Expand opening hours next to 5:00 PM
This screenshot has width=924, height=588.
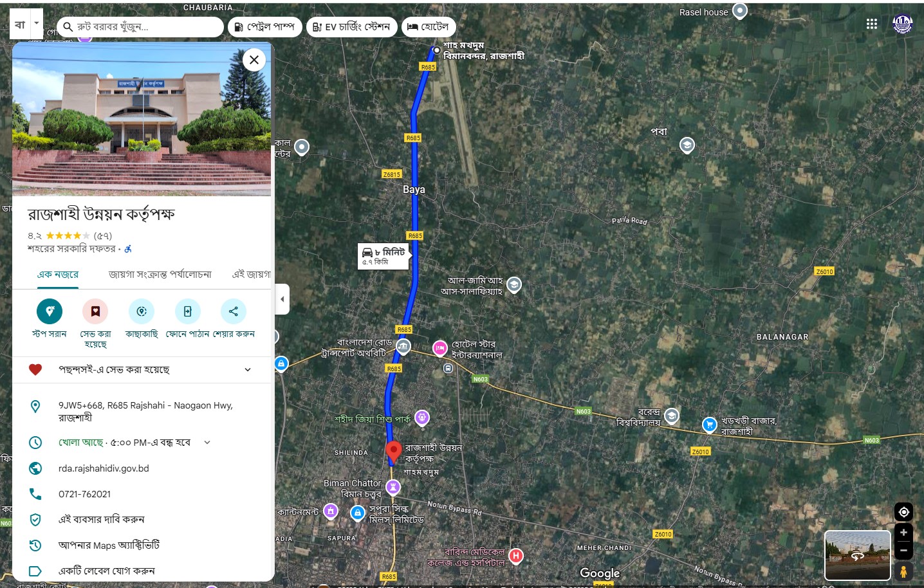click(x=207, y=443)
